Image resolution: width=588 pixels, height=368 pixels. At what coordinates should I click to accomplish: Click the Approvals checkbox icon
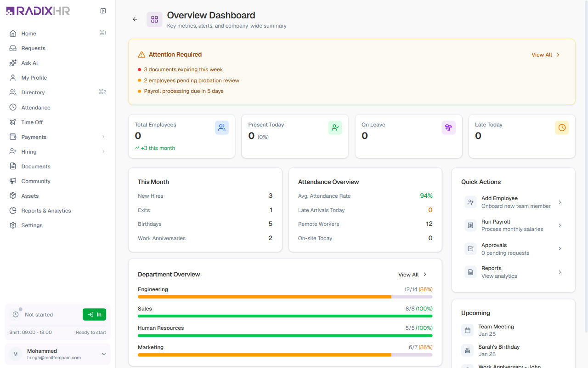pyautogui.click(x=470, y=249)
